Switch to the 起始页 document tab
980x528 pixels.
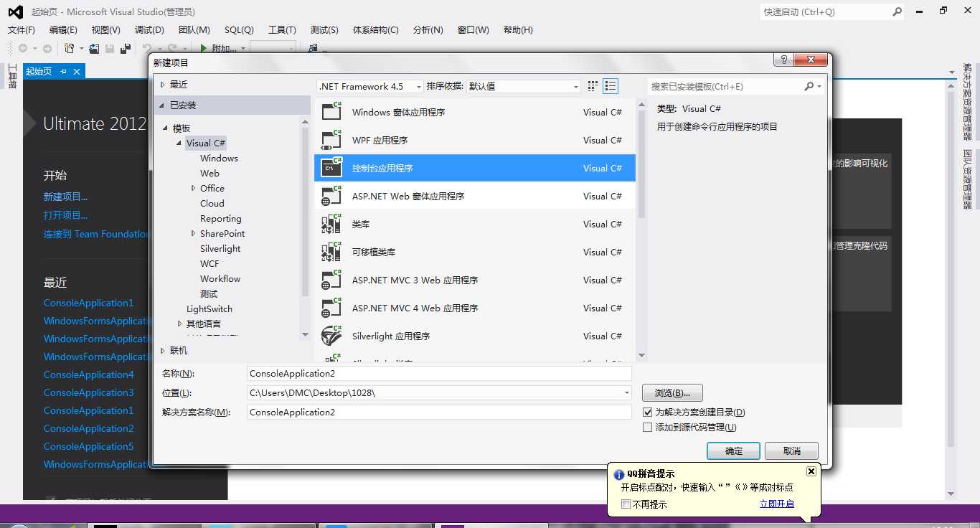[x=39, y=71]
